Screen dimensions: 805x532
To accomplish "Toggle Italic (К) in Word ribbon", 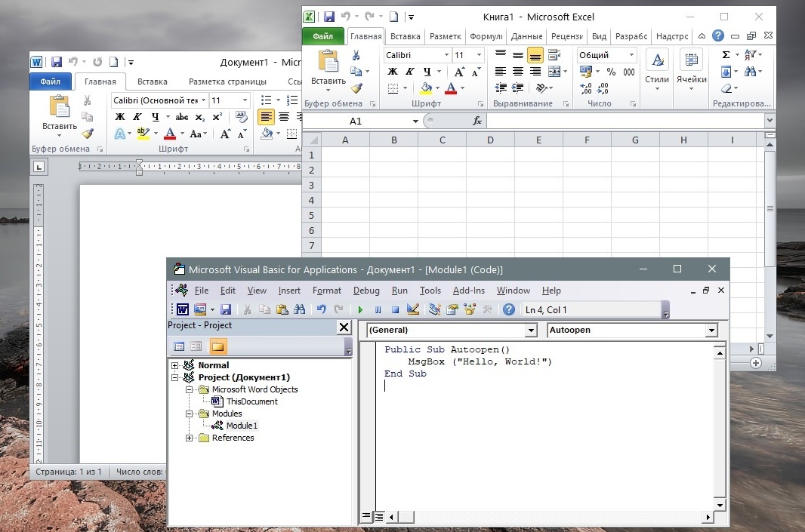I will point(137,117).
